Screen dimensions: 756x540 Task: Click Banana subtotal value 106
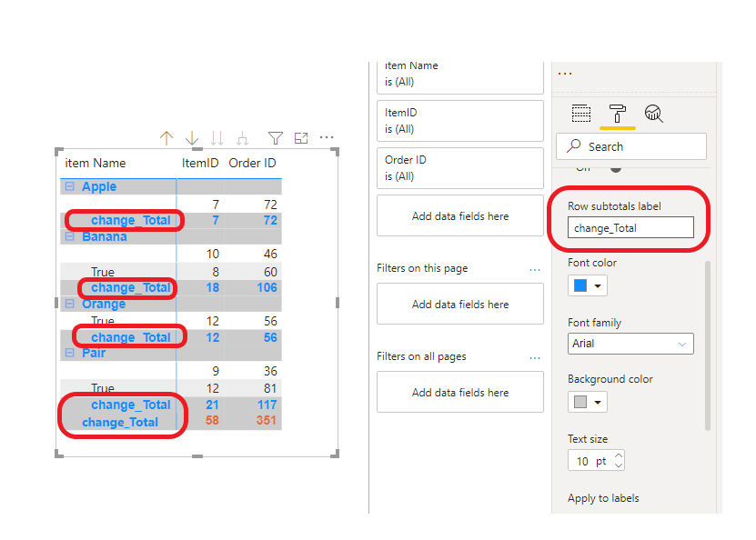(x=267, y=287)
